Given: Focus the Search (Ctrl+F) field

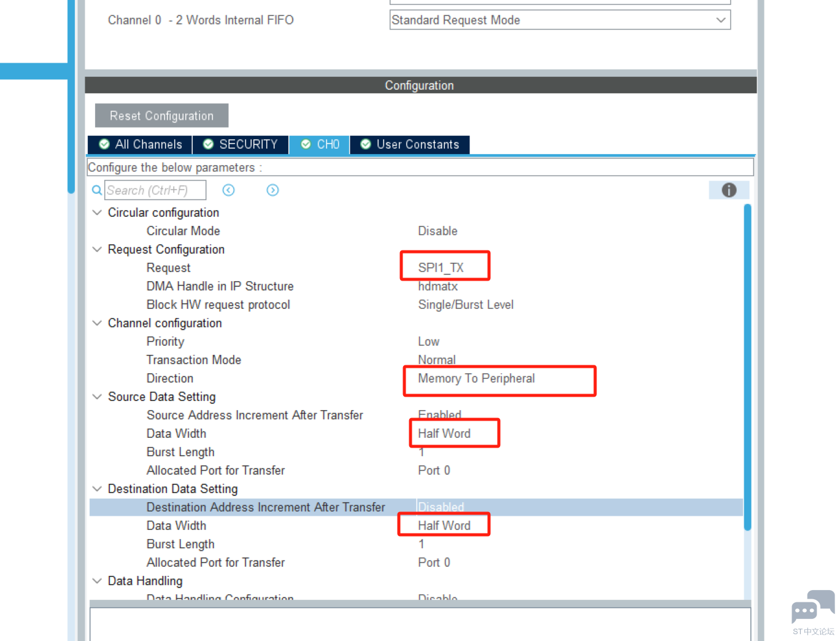Looking at the screenshot, I should click(155, 190).
